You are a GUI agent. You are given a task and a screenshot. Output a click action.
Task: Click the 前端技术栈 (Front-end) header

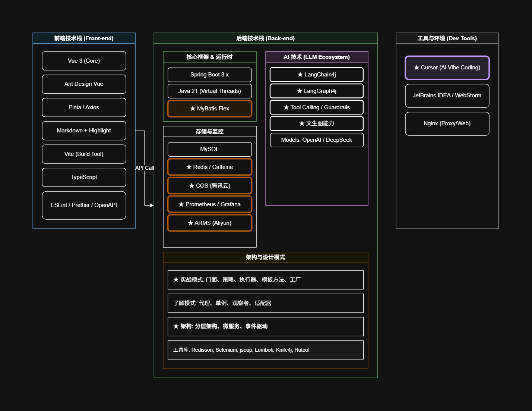pos(84,38)
